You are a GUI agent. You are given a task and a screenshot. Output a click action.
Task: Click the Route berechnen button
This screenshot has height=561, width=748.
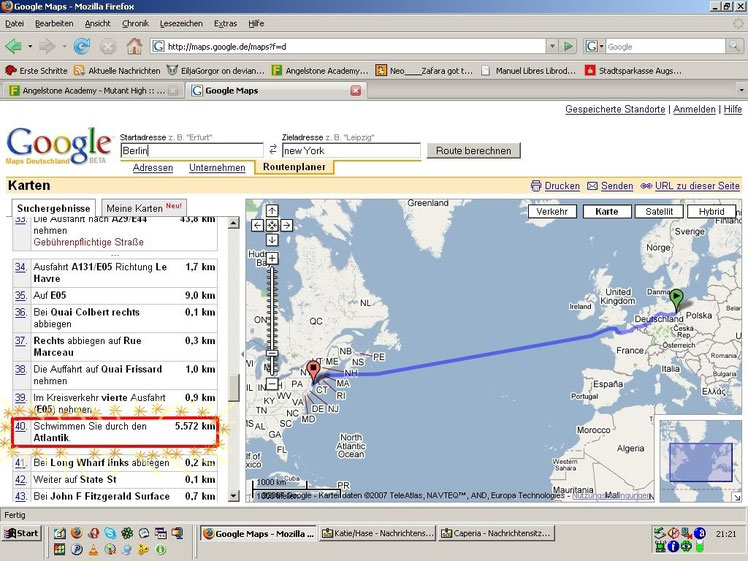click(473, 151)
